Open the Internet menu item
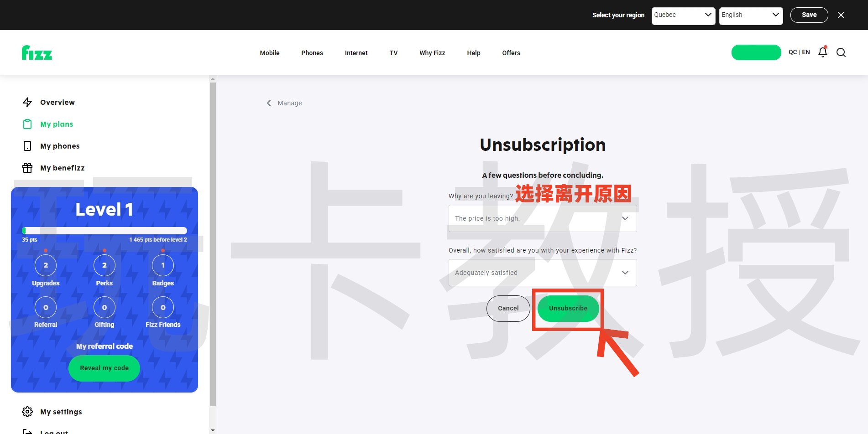 coord(356,52)
